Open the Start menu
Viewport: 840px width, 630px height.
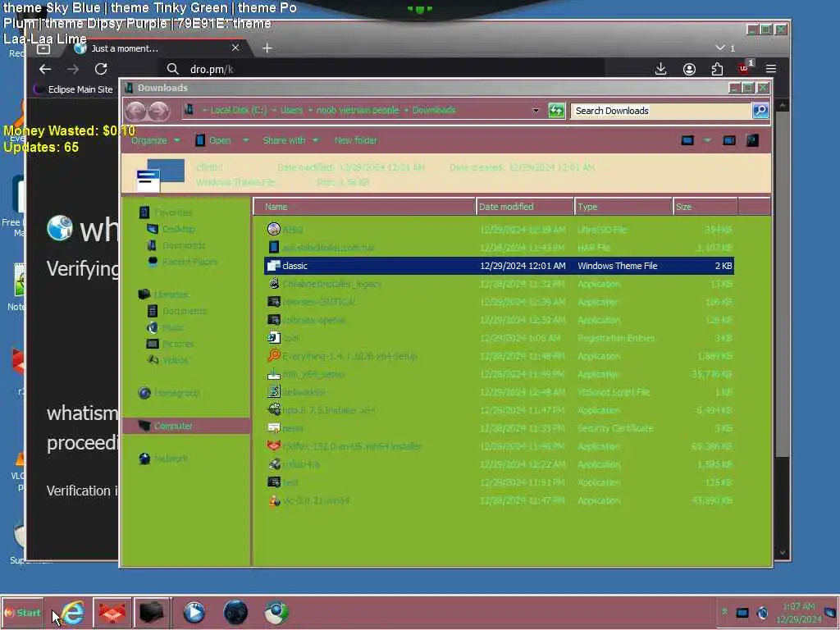(22, 612)
